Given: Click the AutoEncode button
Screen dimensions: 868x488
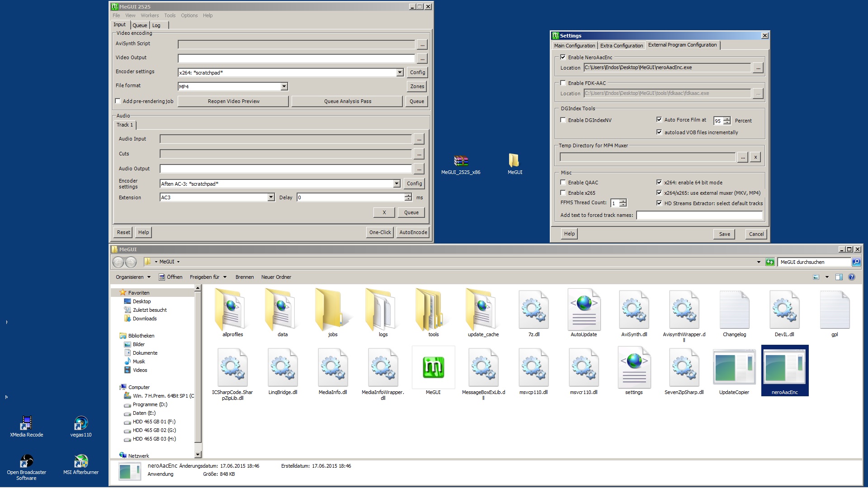Looking at the screenshot, I should click(x=413, y=232).
